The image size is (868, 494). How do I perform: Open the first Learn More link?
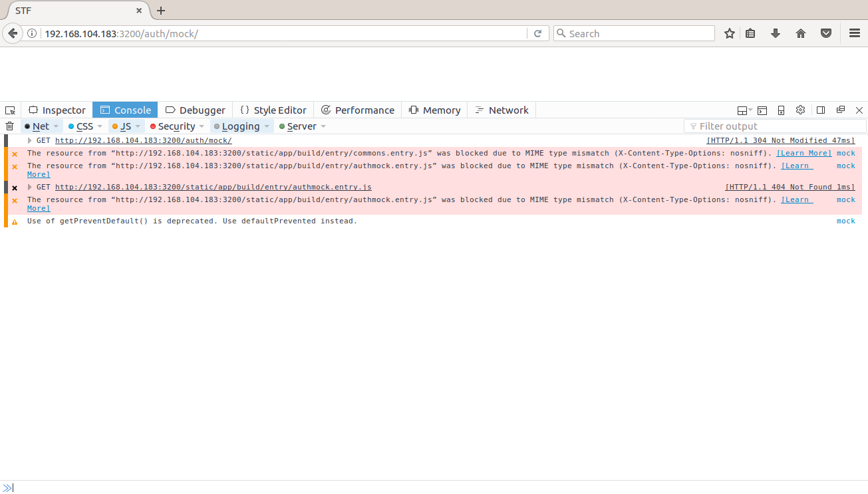804,153
